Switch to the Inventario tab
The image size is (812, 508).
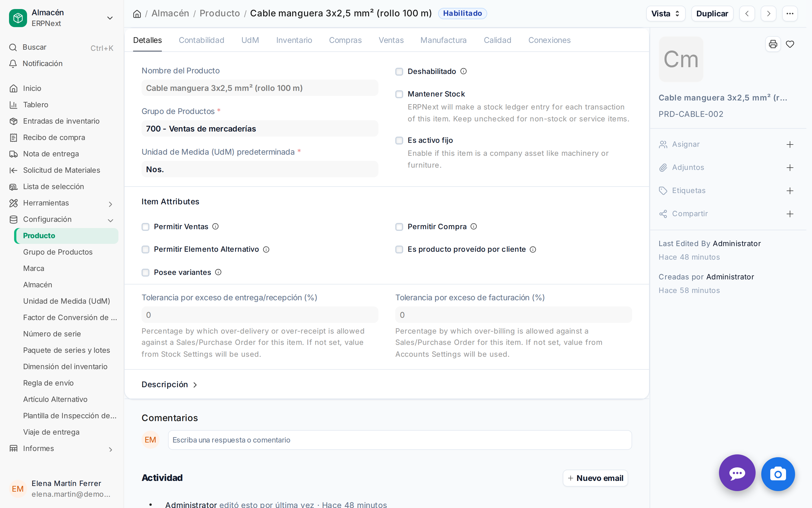coord(294,40)
